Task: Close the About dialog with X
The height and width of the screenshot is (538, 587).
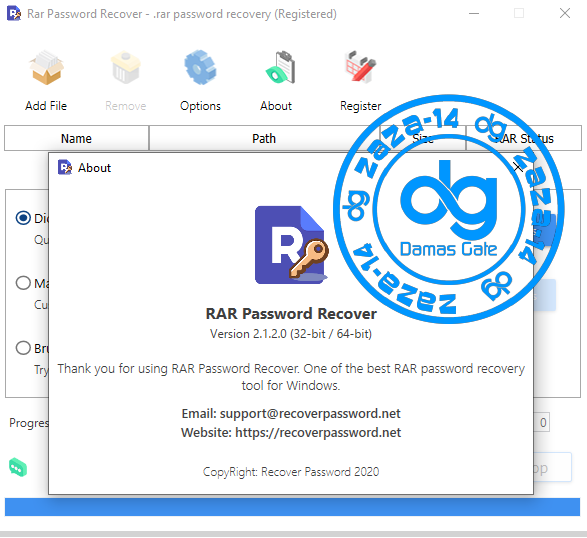Action: [518, 167]
